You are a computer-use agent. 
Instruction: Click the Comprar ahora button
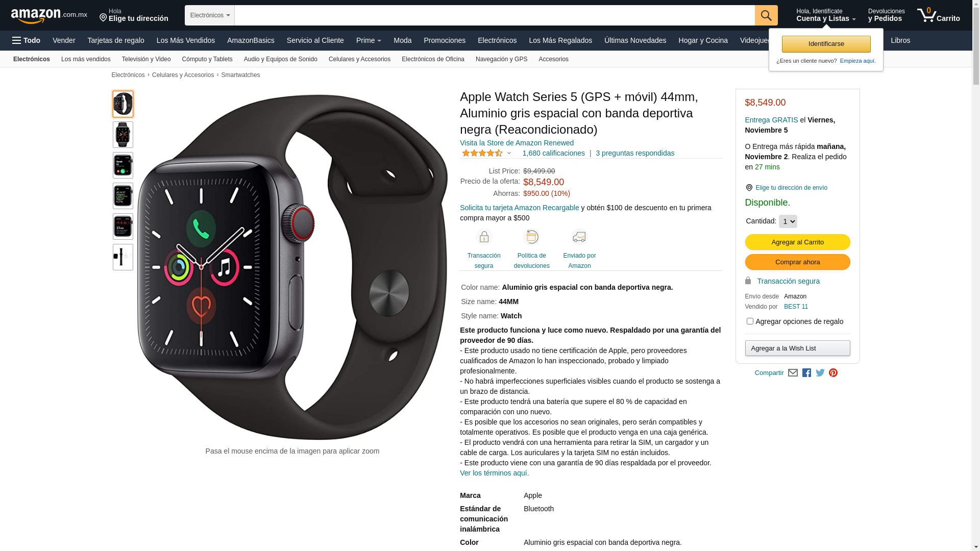pos(797,262)
